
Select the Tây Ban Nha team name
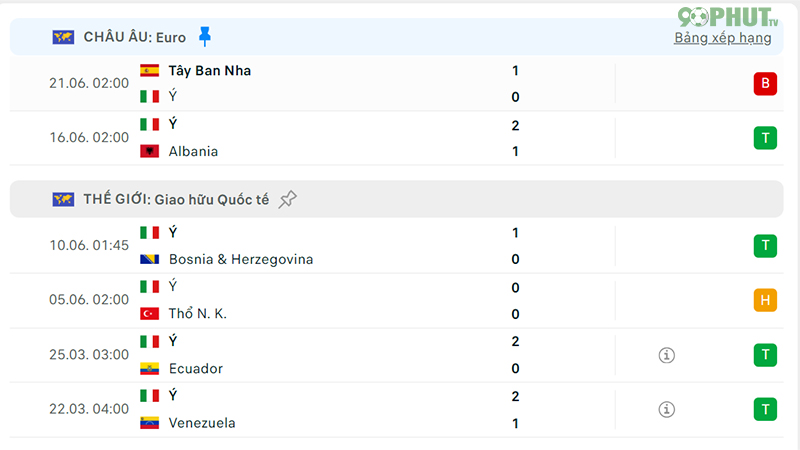click(x=210, y=70)
